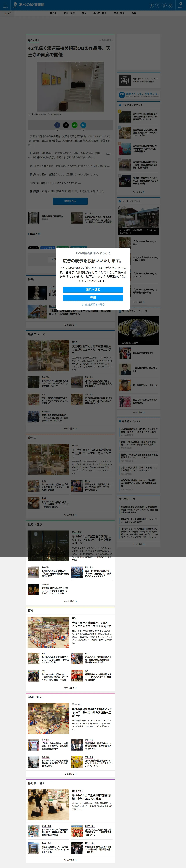Viewport: 186px width, 868px height.
Task: Click the Facebook シェアする button
Action: pyautogui.click(x=48, y=248)
